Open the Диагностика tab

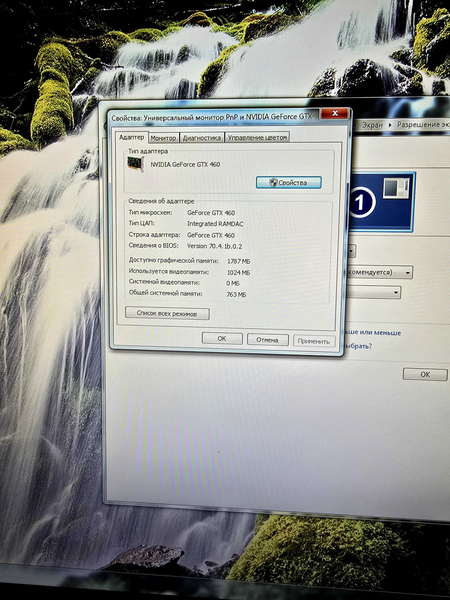tap(202, 138)
